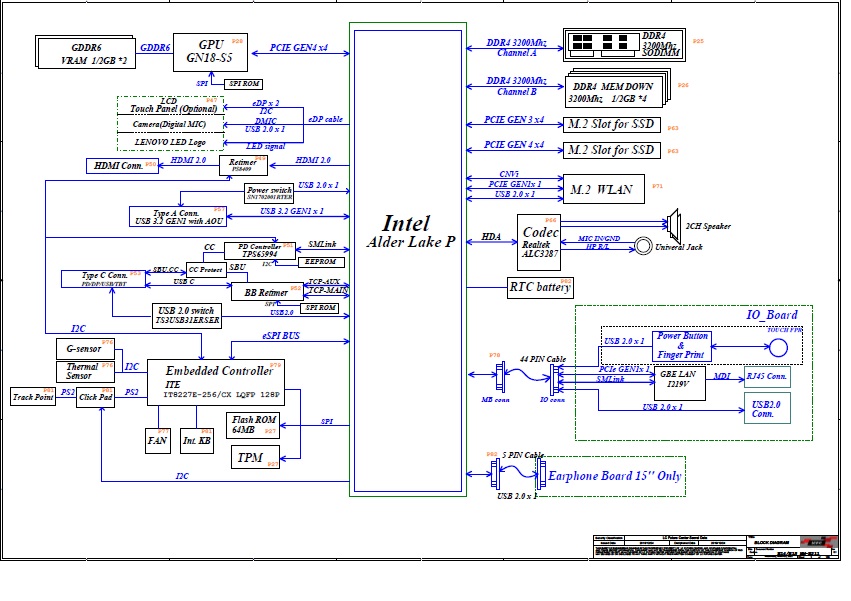The height and width of the screenshot is (601, 851).
Task: Select the Thermal Sensor block
Action: (x=85, y=371)
